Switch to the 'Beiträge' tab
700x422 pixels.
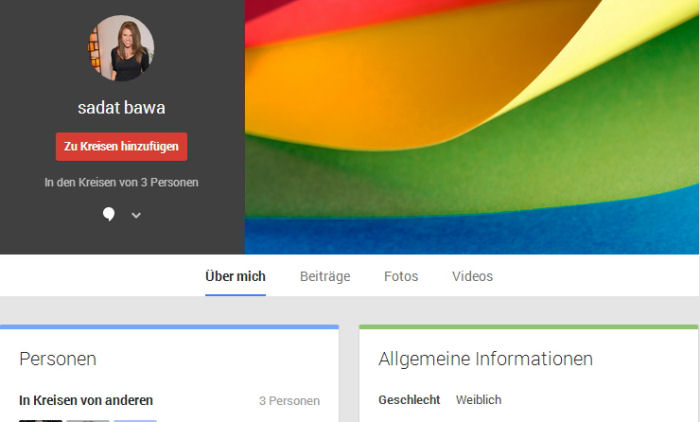(x=325, y=276)
